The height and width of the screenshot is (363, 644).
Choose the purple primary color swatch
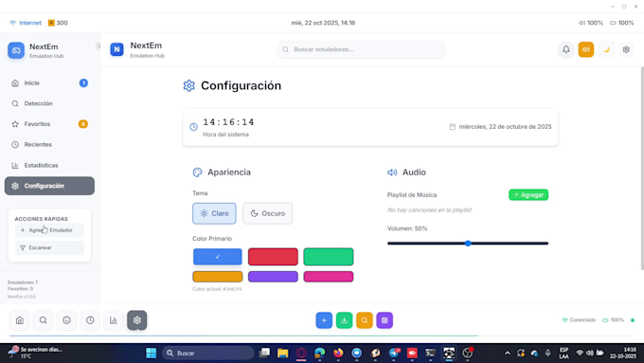(273, 277)
